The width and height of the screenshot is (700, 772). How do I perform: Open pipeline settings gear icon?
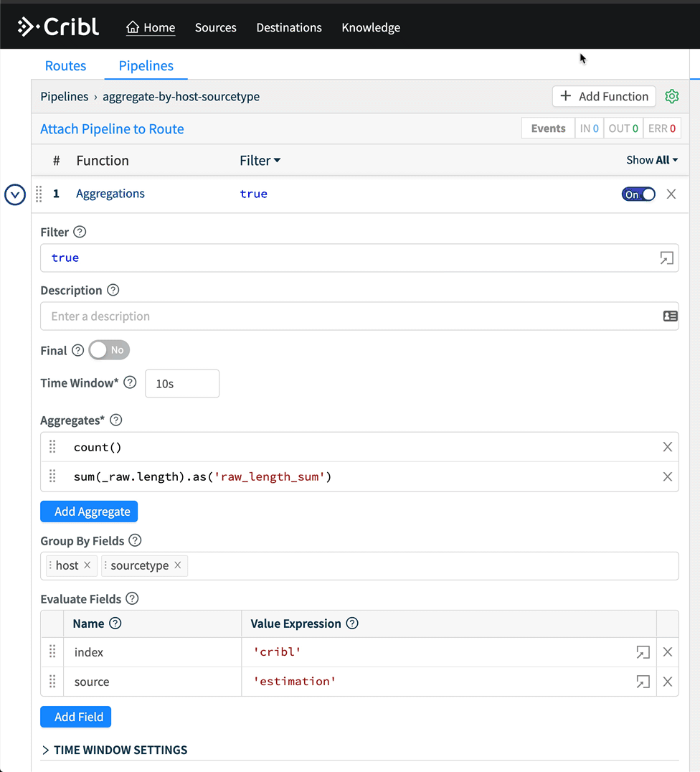671,97
